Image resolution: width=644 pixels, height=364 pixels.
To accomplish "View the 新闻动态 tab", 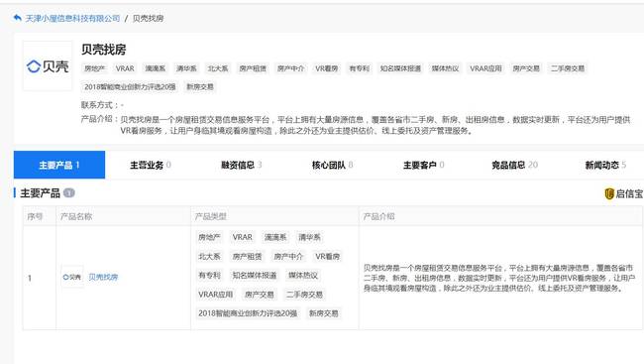I will click(x=605, y=165).
